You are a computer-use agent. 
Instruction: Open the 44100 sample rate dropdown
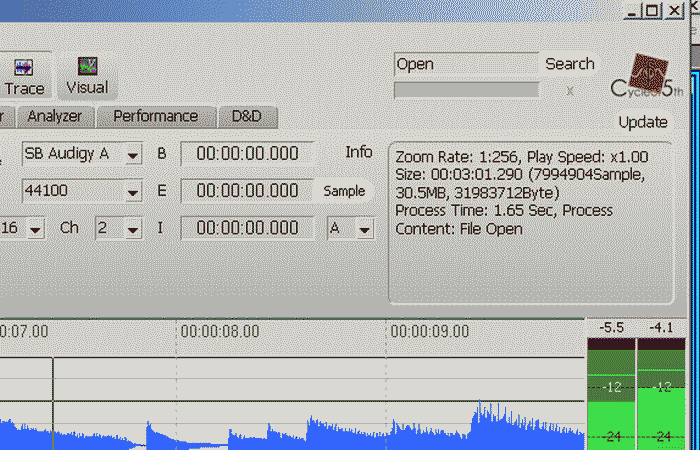[x=132, y=192]
